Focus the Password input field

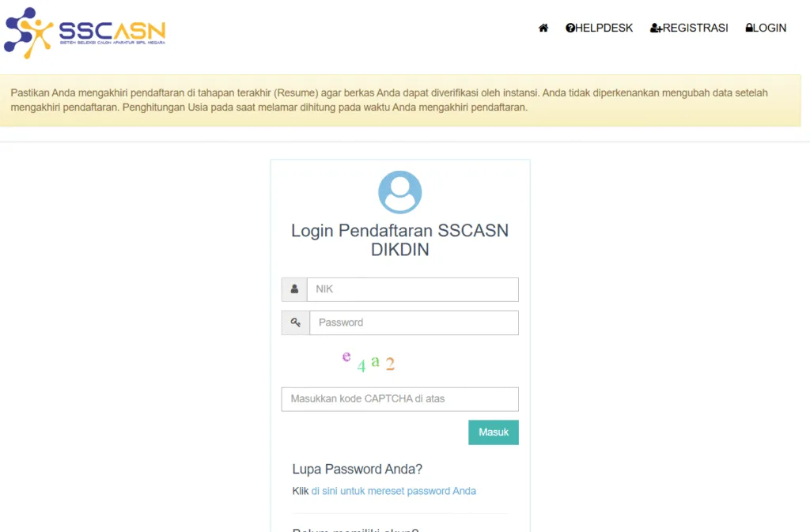(414, 323)
